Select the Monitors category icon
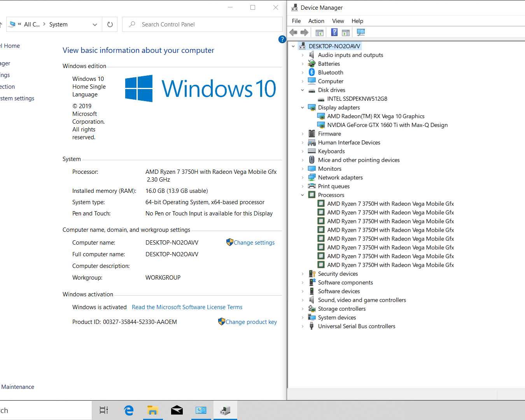This screenshot has height=420, width=525. 311,169
